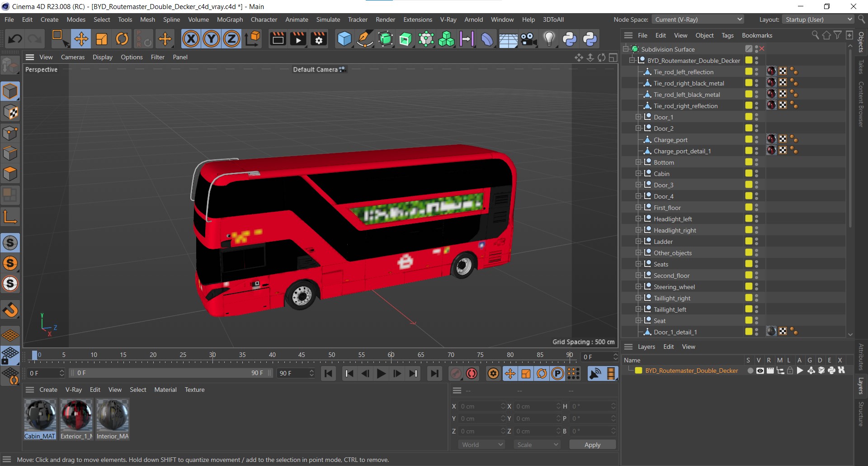Screen dimensions: 868x466
Task: Switch to Polygons mode icon
Action: (x=10, y=174)
